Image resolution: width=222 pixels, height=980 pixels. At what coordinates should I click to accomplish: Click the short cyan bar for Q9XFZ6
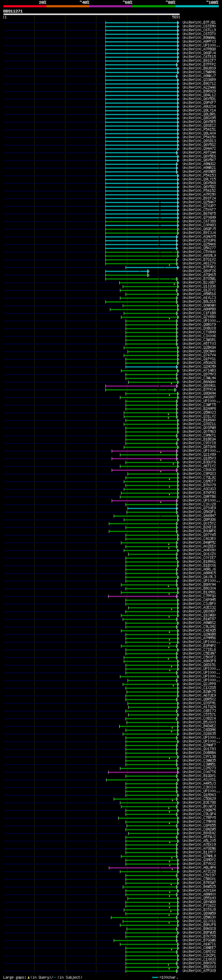click(127, 271)
